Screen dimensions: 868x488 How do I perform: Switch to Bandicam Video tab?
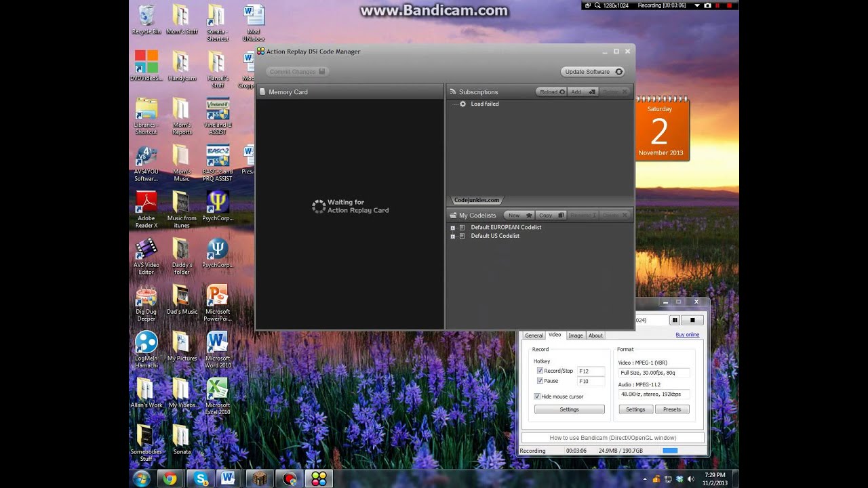point(555,335)
